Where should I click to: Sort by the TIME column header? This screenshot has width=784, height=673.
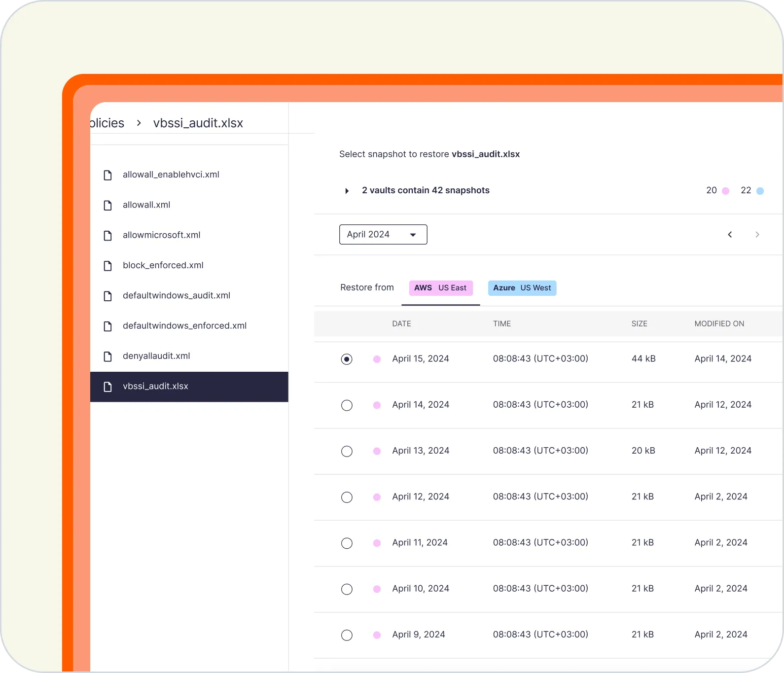pyautogui.click(x=502, y=324)
